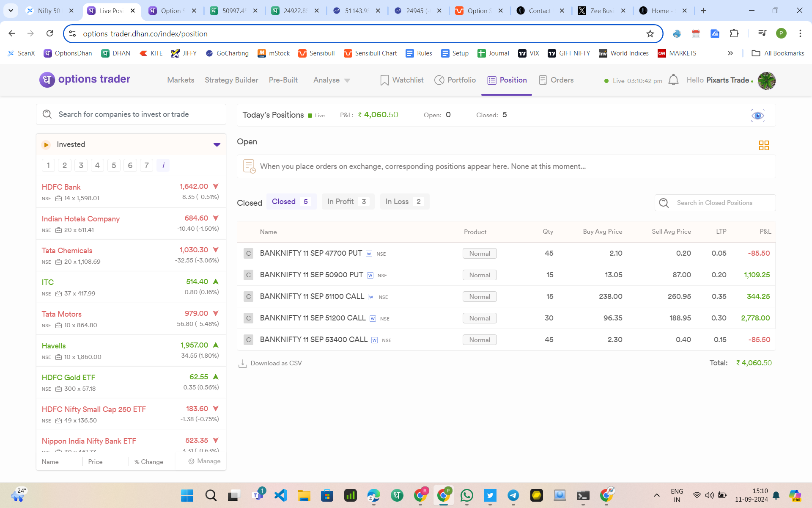Select watchlist number 4
The width and height of the screenshot is (812, 508).
pos(97,165)
